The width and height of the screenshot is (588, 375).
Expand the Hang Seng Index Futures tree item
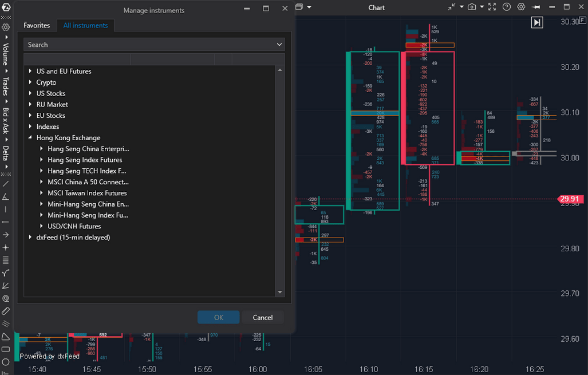[41, 160]
